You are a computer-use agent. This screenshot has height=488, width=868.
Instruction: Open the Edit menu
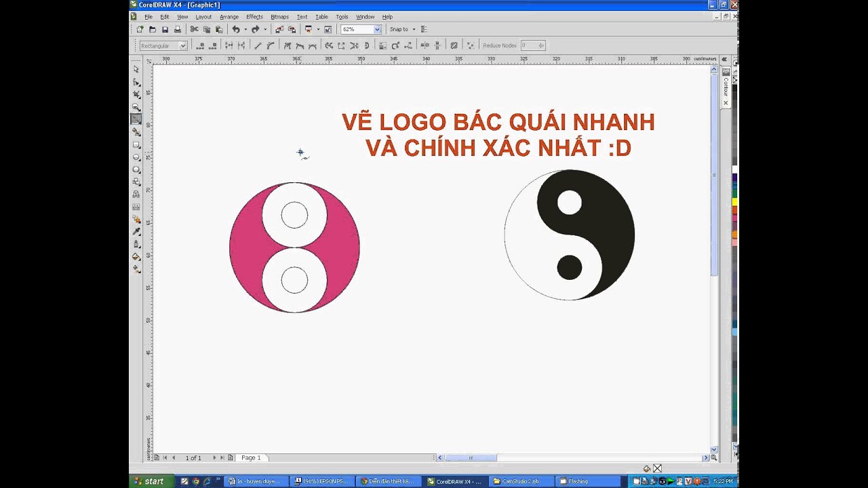point(164,16)
